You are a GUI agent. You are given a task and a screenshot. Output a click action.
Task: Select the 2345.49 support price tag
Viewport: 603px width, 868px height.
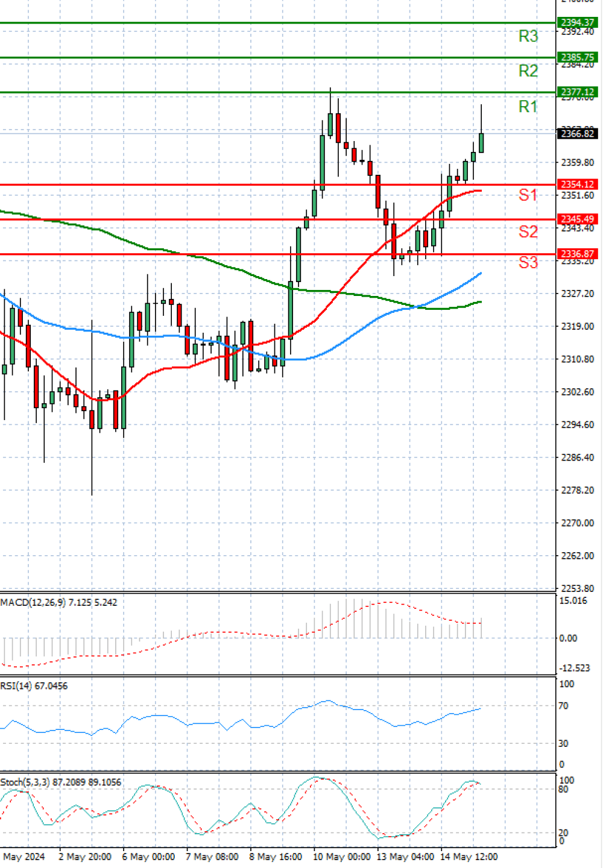577,219
